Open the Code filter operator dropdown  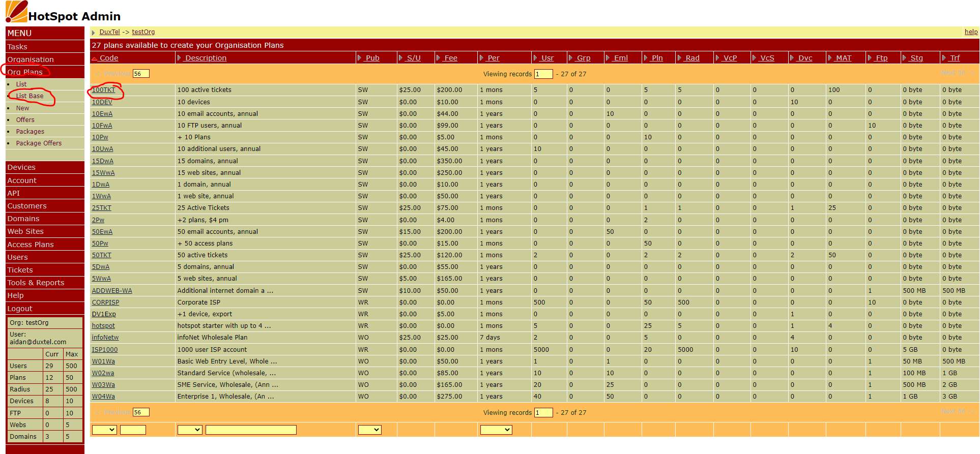[104, 430]
